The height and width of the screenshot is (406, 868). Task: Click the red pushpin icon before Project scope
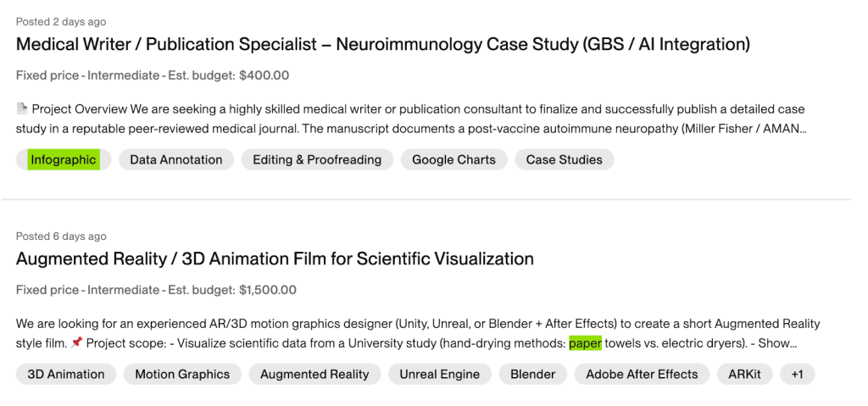coord(76,343)
